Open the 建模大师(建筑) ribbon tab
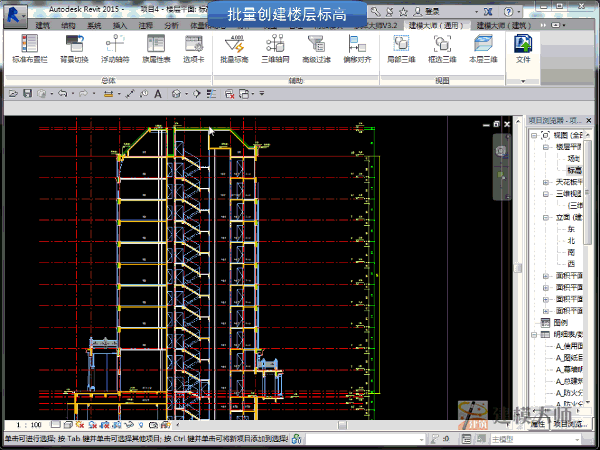Viewport: 600px width, 450px height. (x=504, y=26)
